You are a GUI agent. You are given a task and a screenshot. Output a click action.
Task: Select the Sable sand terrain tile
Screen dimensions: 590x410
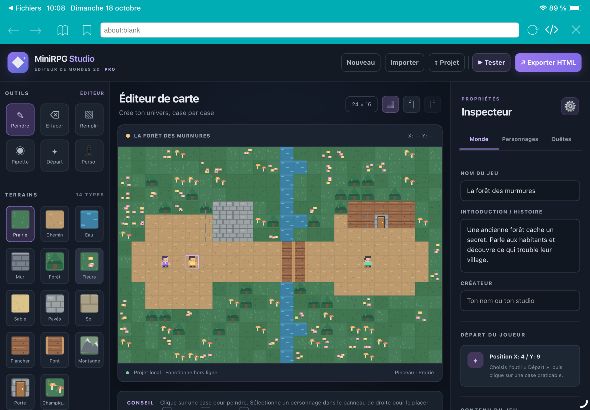pos(20,308)
